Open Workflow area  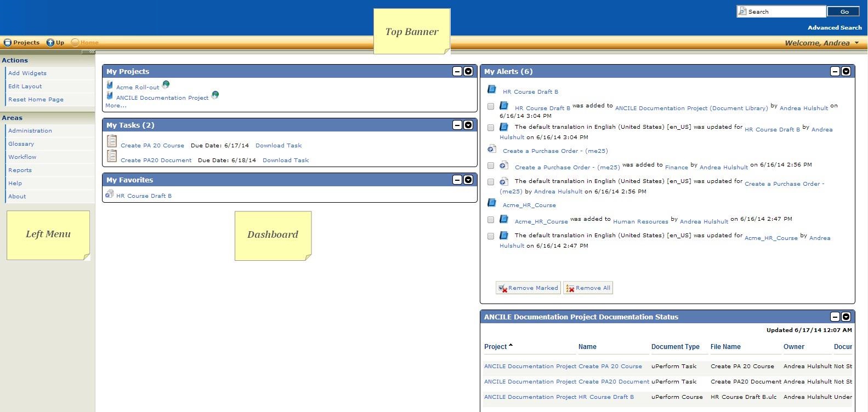click(22, 157)
